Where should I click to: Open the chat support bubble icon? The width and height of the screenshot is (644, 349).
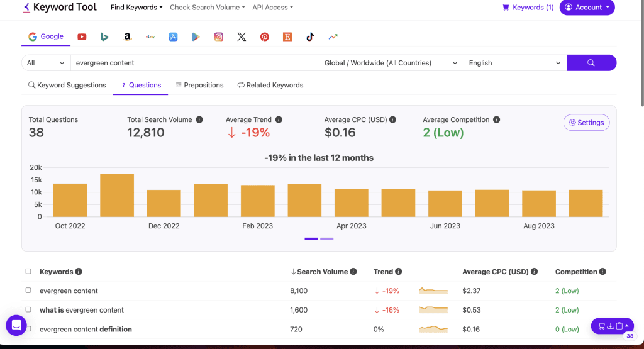[16, 325]
